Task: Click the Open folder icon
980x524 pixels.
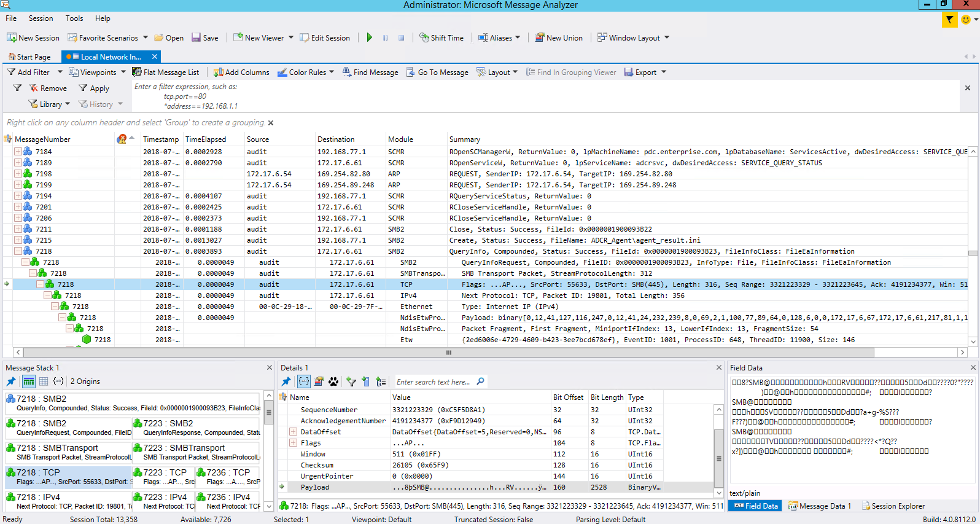Action: click(x=158, y=37)
